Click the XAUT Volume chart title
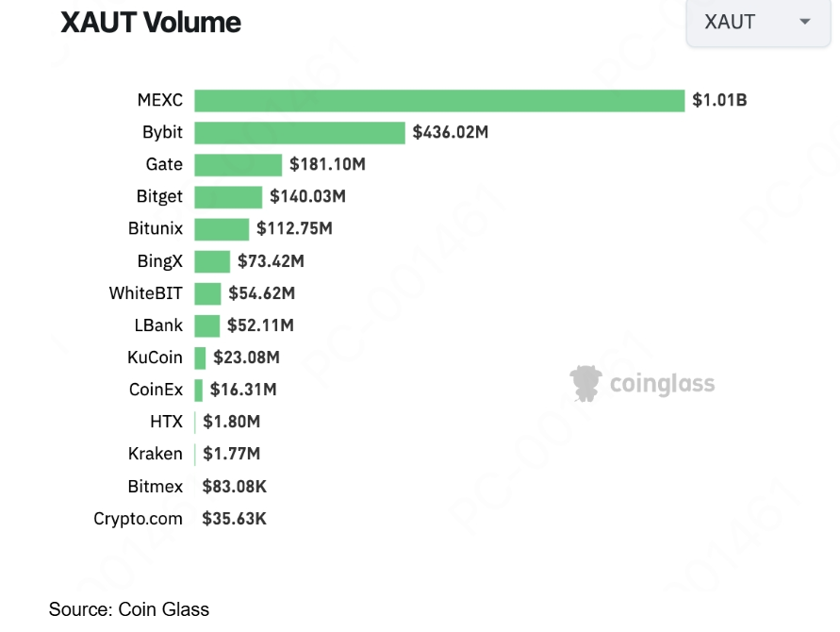The image size is (840, 632). tap(151, 23)
